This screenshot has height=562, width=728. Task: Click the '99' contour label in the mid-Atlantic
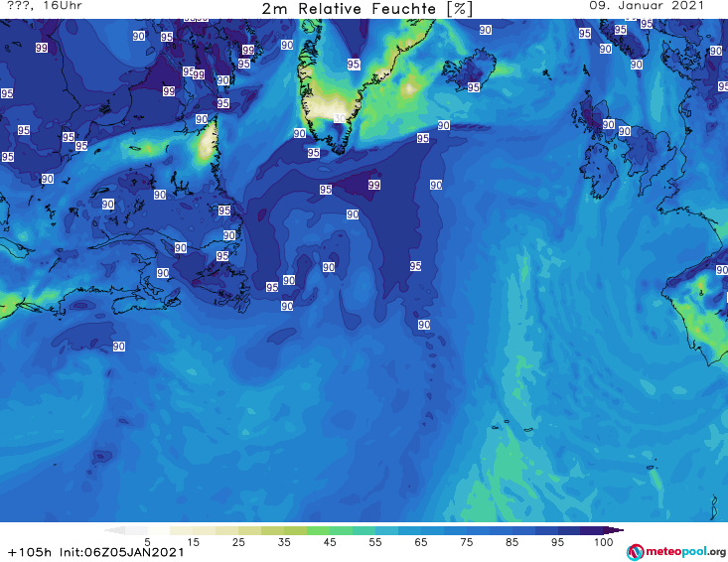click(x=373, y=185)
